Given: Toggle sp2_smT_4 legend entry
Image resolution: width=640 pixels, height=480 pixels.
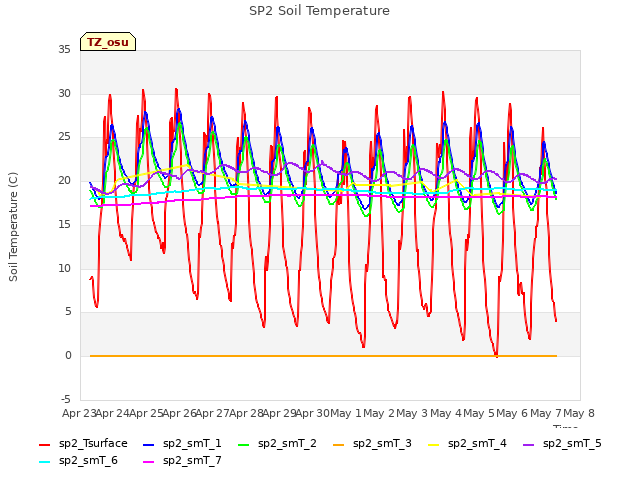Looking at the screenshot, I should tap(467, 444).
